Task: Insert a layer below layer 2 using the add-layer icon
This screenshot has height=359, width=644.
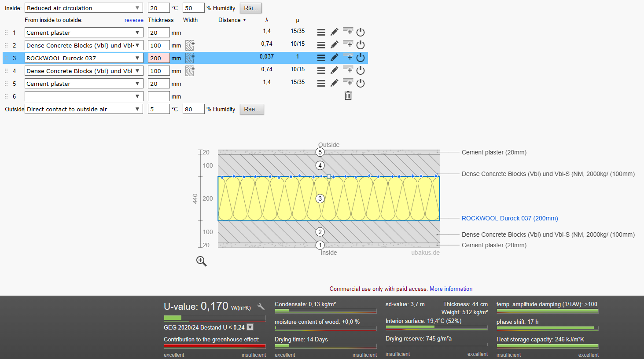Action: 348,44
